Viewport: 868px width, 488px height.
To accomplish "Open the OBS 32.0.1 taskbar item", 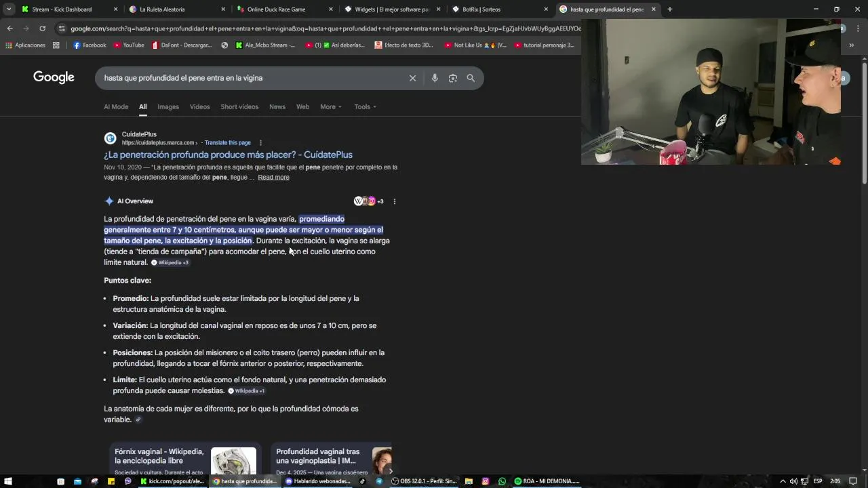I will [423, 481].
